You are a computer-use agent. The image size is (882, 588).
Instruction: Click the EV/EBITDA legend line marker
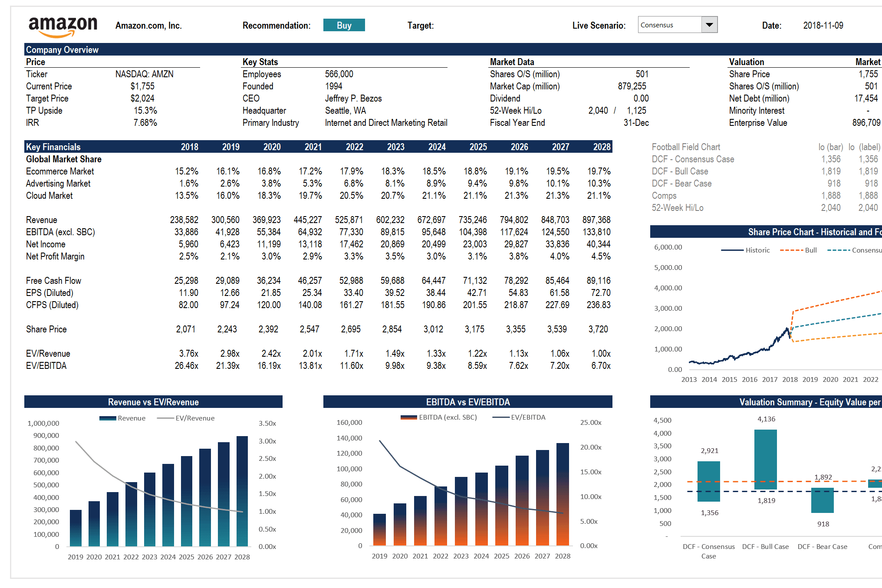(x=500, y=417)
